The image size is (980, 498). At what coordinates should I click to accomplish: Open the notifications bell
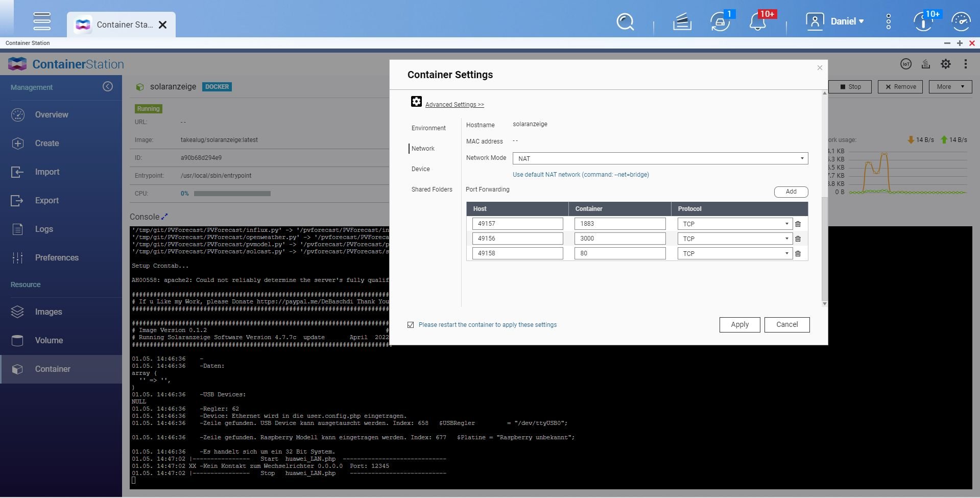(x=758, y=22)
